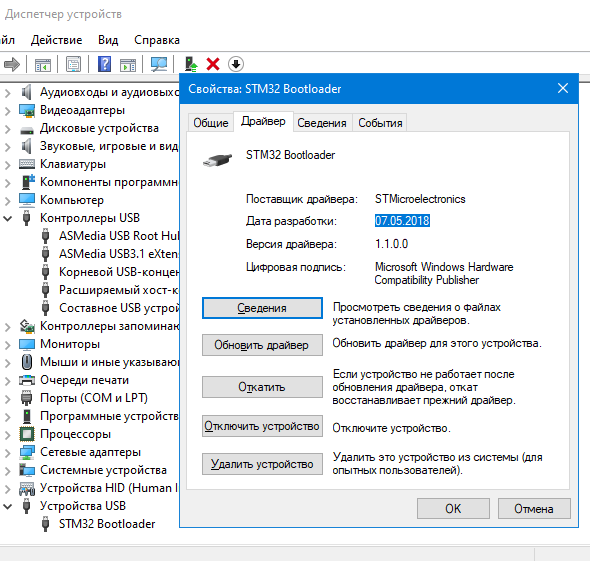The height and width of the screenshot is (561, 590).
Task: Select the Расширяемый хост-контроллер item
Action: (x=119, y=290)
